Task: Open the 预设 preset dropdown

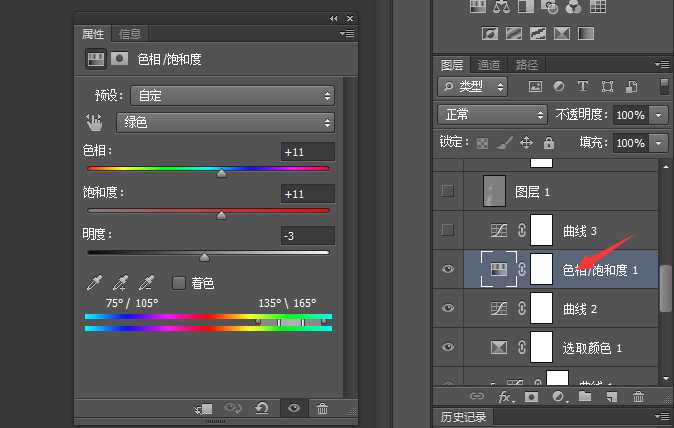Action: 226,96
